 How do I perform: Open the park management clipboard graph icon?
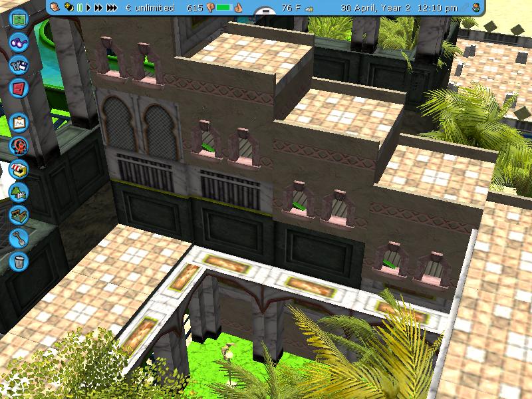coord(19,123)
